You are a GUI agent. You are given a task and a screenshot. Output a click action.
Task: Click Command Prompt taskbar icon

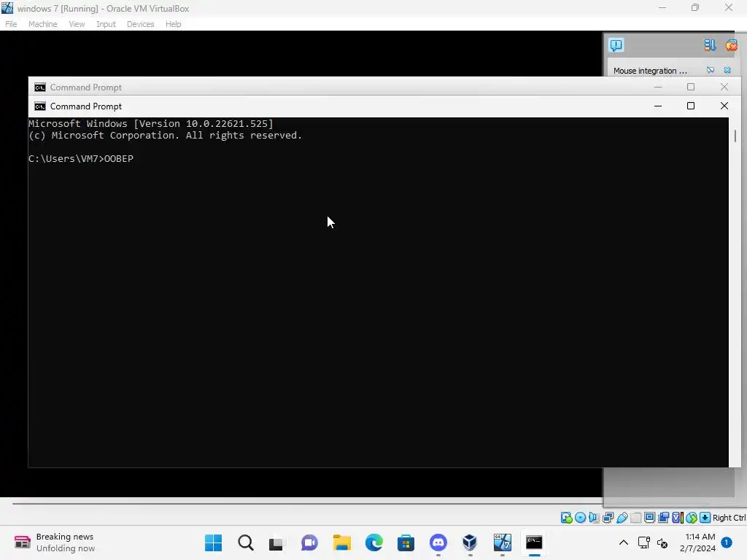(534, 542)
